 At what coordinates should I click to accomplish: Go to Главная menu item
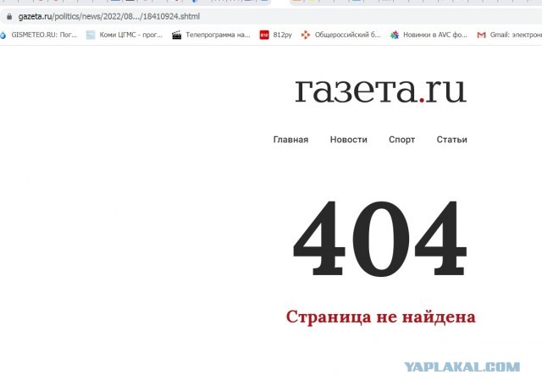click(290, 140)
